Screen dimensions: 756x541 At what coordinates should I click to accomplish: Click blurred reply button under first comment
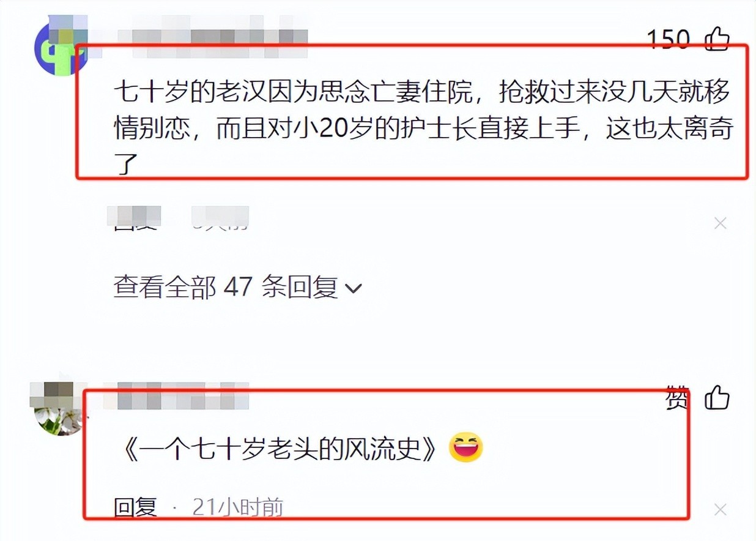(134, 218)
